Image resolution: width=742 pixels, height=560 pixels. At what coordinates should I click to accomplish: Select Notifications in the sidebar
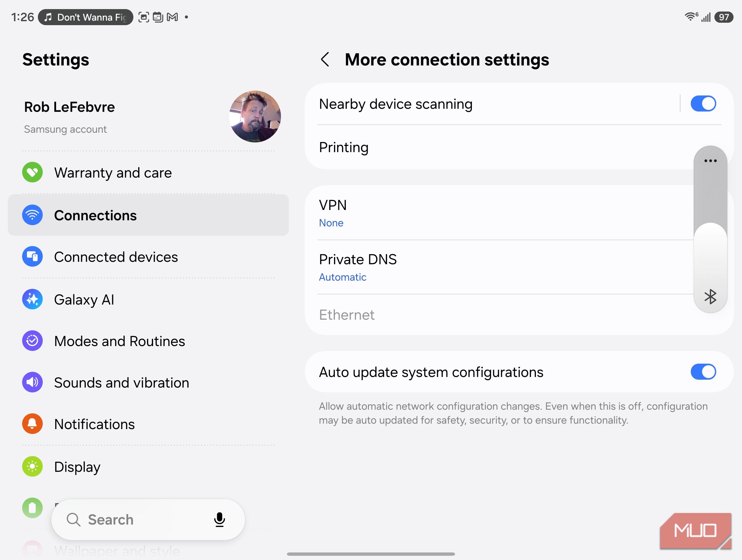coord(148,424)
